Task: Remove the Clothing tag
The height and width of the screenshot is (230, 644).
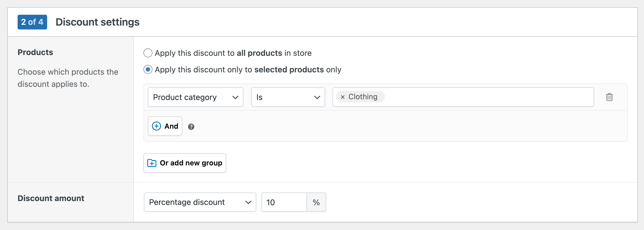Action: click(x=342, y=97)
